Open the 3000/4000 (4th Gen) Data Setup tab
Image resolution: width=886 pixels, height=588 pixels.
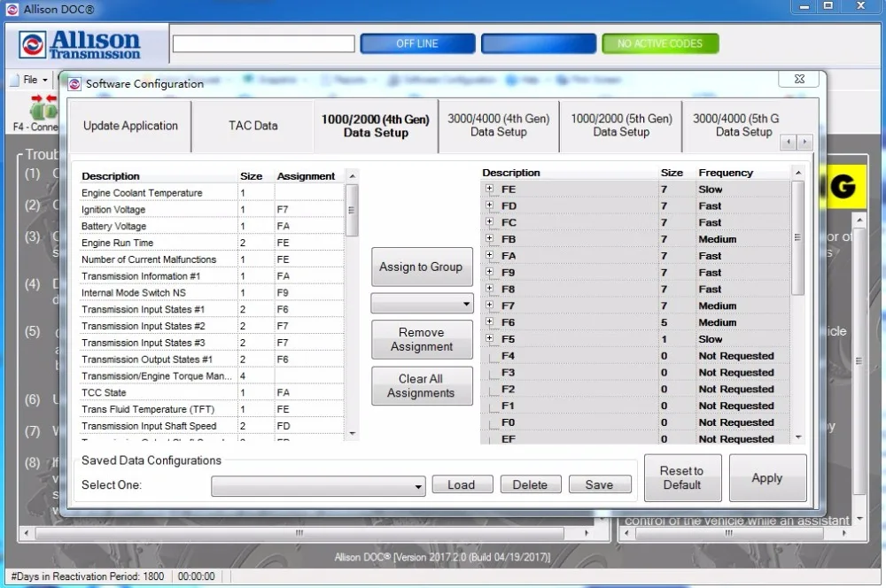(497, 126)
